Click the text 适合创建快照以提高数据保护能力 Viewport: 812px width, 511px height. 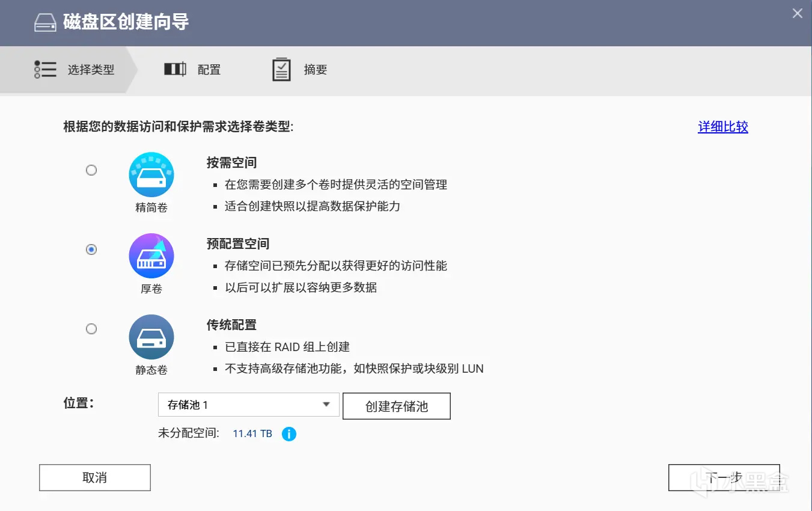pyautogui.click(x=313, y=206)
